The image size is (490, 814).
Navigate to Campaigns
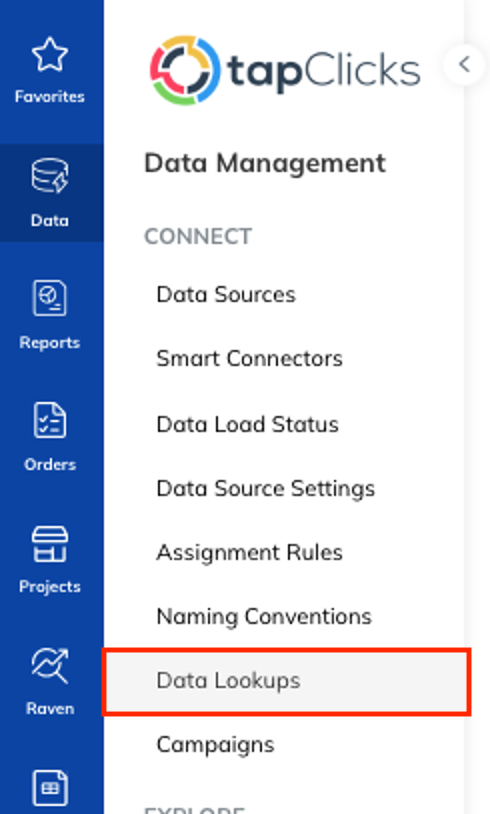(215, 745)
